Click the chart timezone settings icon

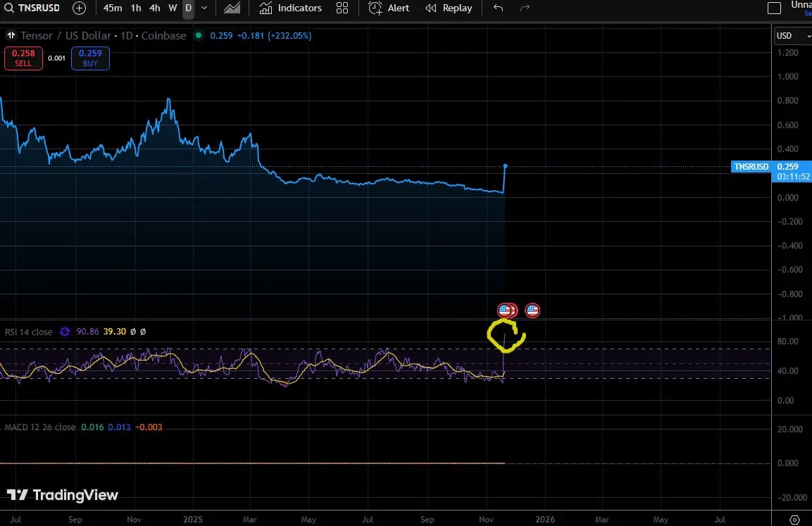pos(794,519)
